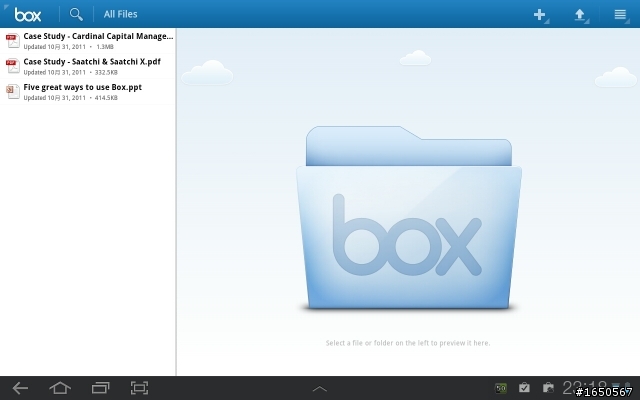Click the large Box folder preview image

pos(409,218)
